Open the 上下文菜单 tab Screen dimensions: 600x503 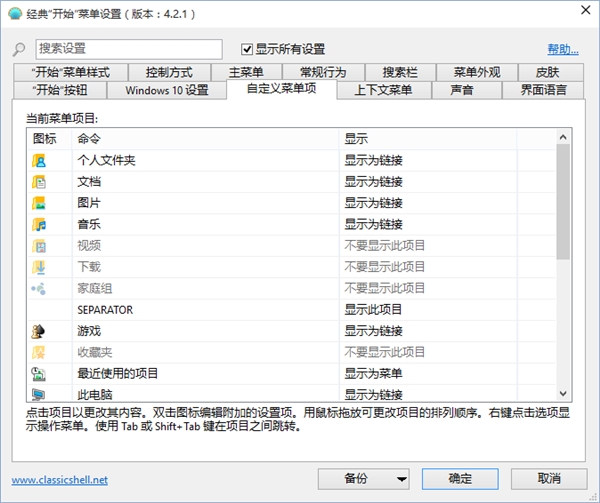coord(383,90)
